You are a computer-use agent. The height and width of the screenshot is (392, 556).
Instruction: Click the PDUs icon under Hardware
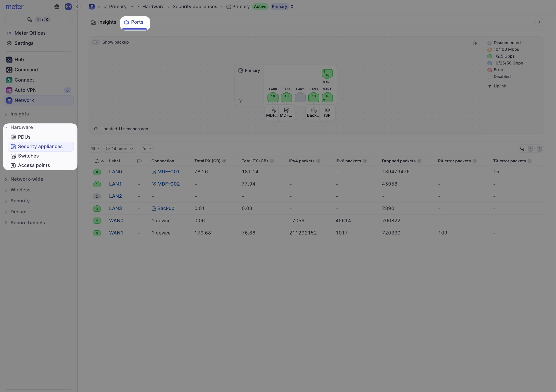[13, 137]
